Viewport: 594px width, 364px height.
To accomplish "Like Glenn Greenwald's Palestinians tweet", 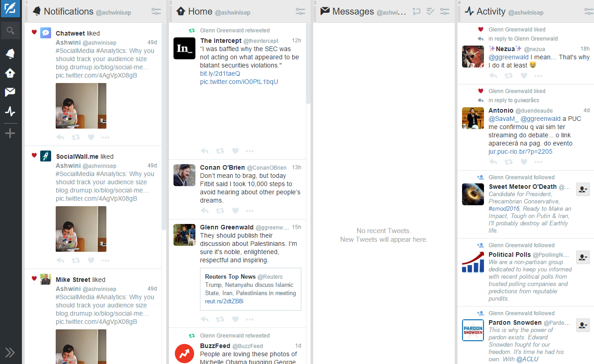I will pyautogui.click(x=235, y=319).
